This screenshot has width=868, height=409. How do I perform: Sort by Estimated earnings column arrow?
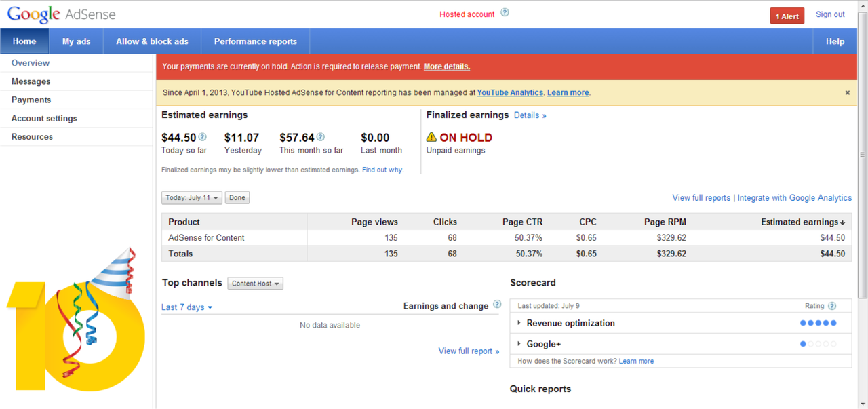pos(843,222)
